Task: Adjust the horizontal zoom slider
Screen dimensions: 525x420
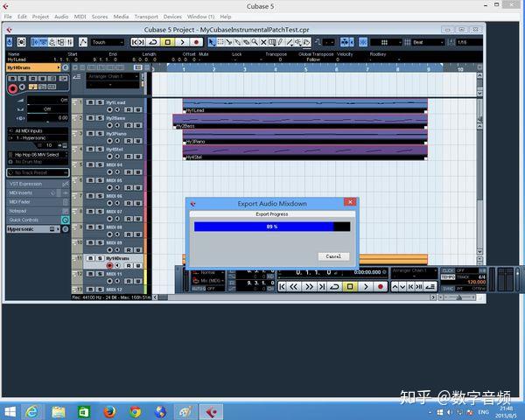Action: [459, 297]
